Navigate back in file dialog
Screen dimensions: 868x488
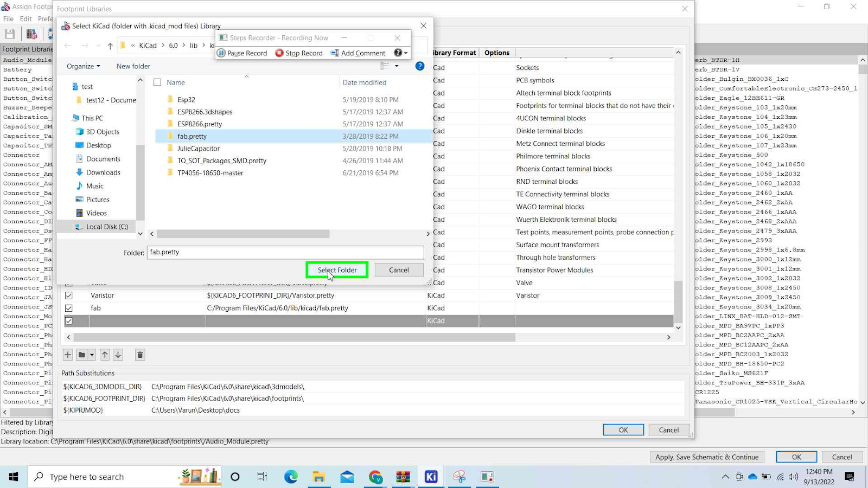click(x=68, y=46)
